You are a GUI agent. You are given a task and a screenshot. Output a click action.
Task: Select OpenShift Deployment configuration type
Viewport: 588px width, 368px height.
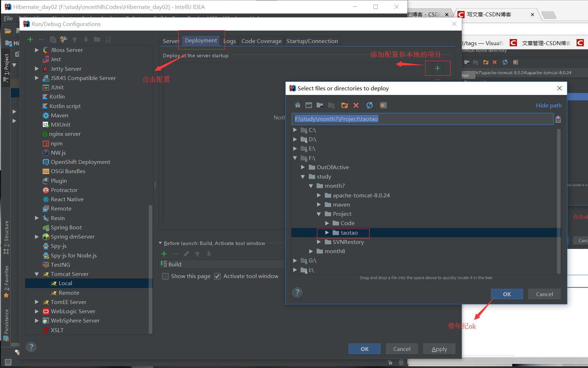tap(80, 162)
